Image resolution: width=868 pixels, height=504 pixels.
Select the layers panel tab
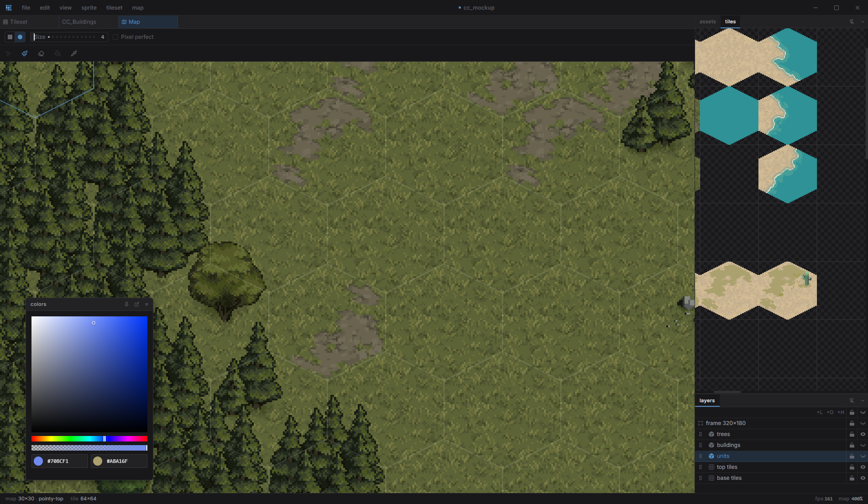click(707, 400)
